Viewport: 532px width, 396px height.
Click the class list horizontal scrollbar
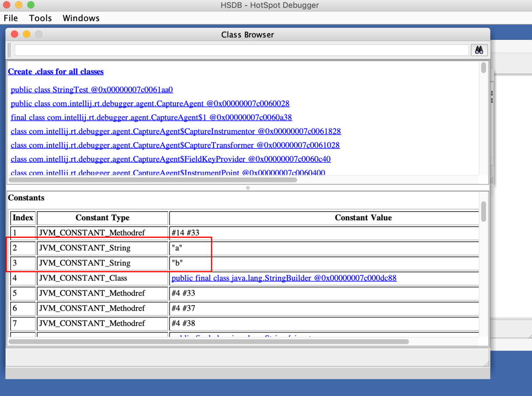152,180
